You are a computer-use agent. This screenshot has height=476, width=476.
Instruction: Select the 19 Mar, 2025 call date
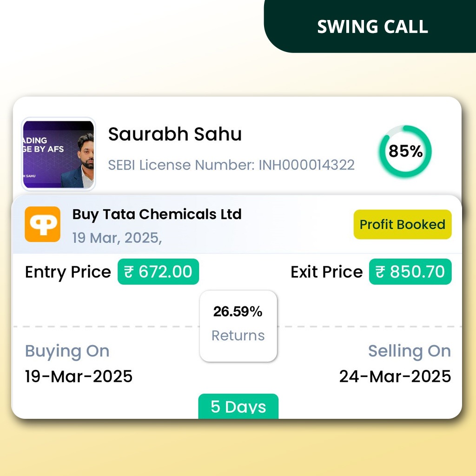[117, 238]
